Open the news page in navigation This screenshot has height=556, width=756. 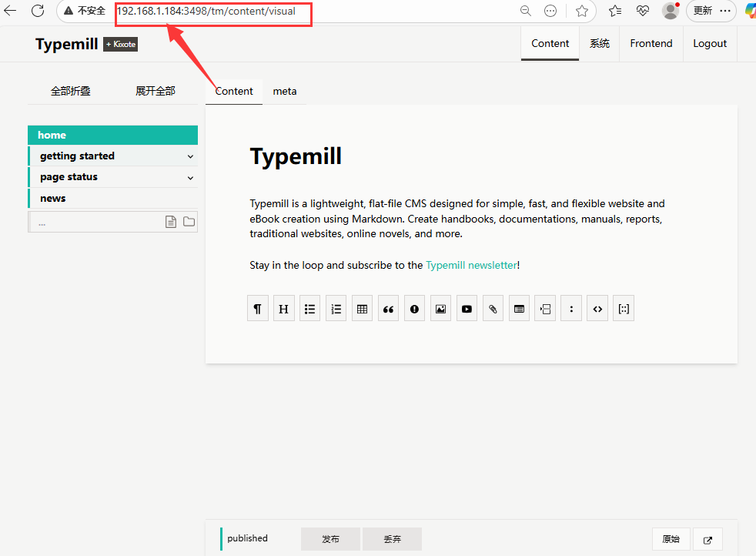(113, 198)
